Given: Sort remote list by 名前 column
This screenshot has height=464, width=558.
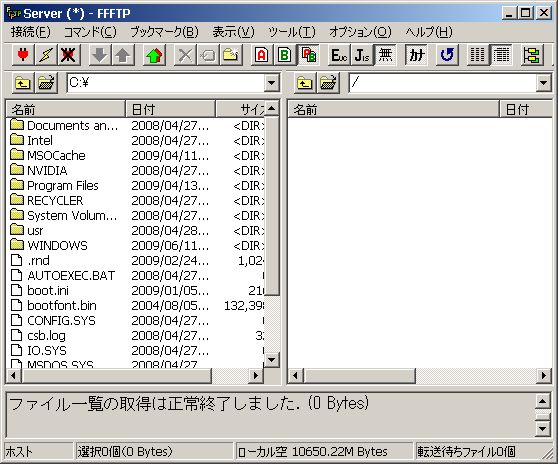Looking at the screenshot, I should pyautogui.click(x=393, y=109).
